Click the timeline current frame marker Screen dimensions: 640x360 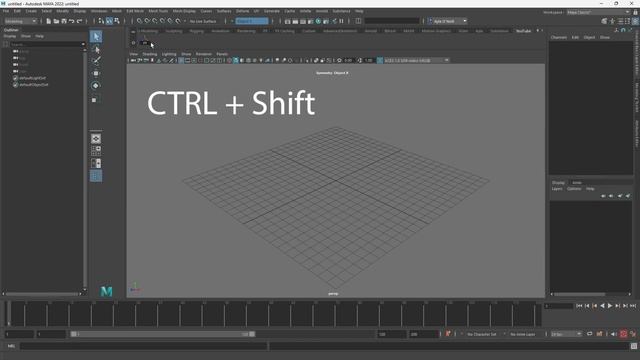[8, 314]
